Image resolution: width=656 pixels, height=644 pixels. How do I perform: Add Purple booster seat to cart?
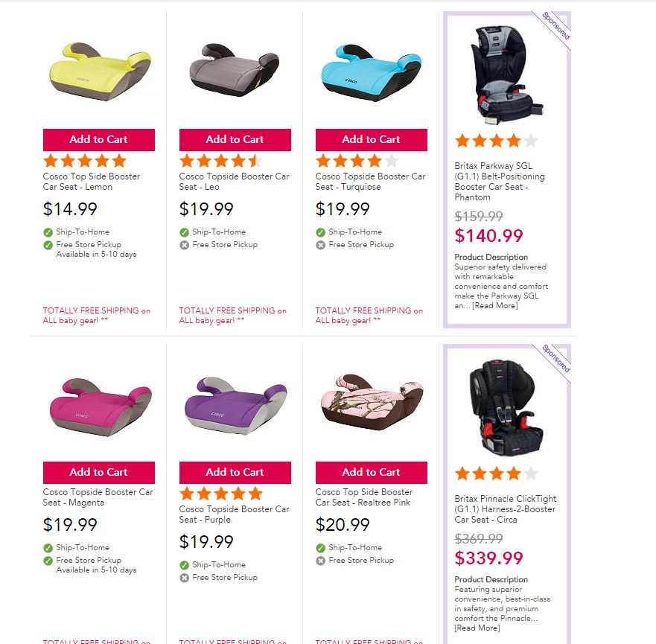click(x=235, y=472)
